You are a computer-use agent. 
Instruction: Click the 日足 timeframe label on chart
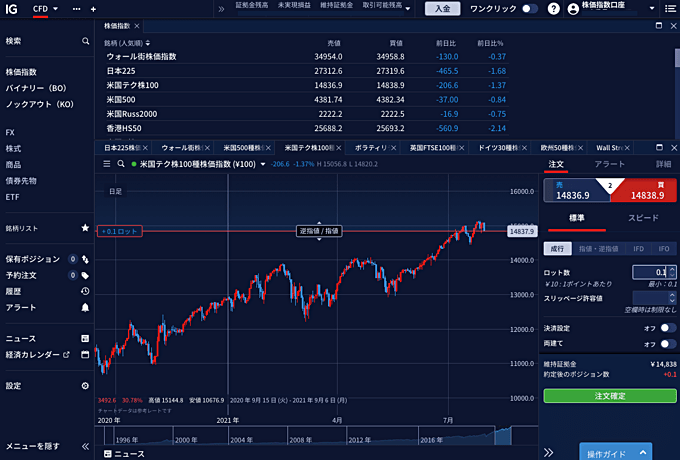coord(115,191)
